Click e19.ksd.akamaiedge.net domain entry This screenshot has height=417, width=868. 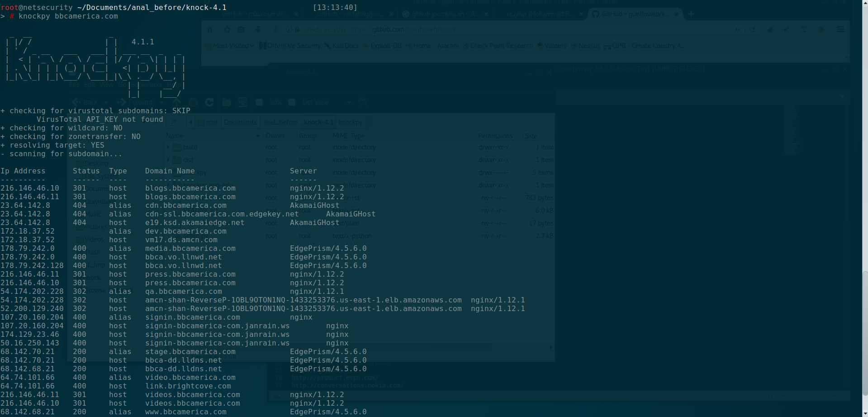[x=195, y=223]
